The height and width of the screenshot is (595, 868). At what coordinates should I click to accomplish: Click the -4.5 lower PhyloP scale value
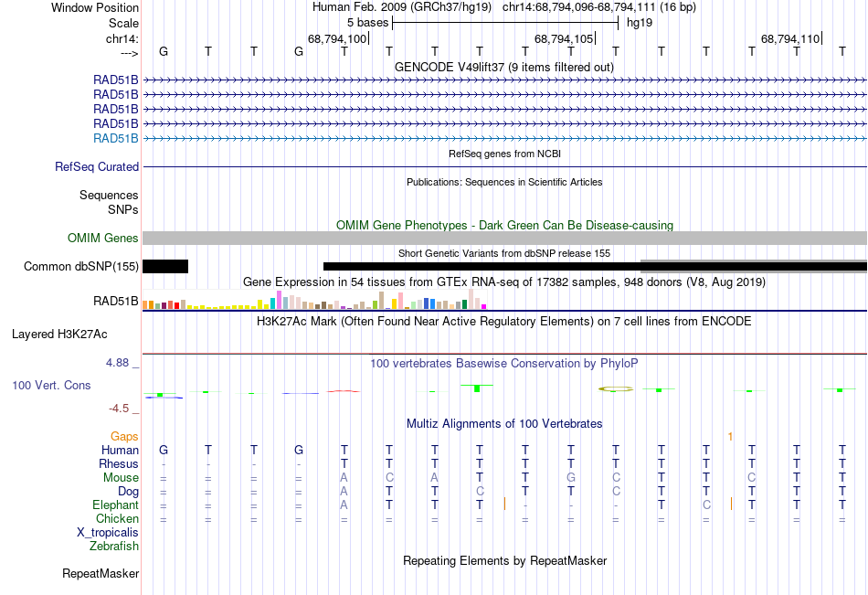119,409
